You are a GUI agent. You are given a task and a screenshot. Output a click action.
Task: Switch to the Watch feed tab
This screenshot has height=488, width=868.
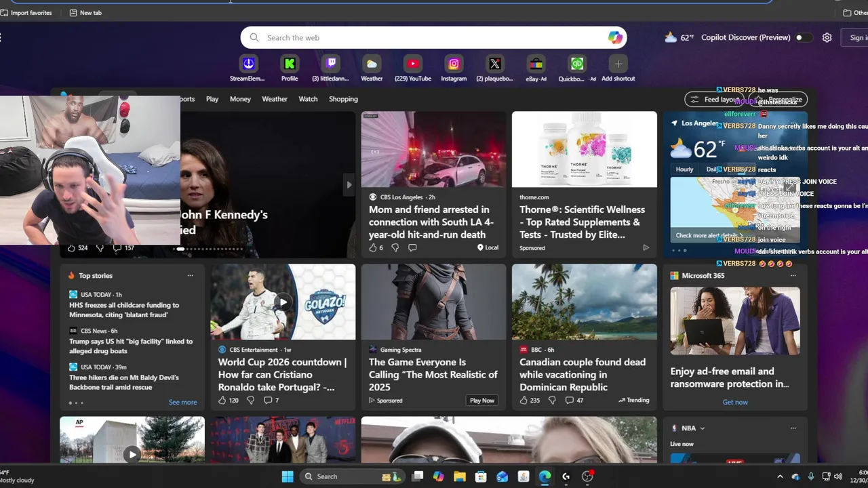pos(308,99)
